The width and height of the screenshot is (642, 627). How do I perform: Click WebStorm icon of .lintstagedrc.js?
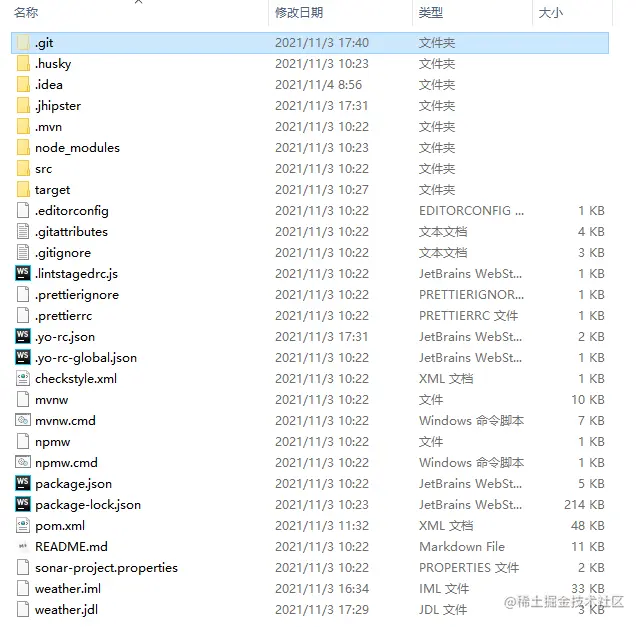pyautogui.click(x=23, y=273)
